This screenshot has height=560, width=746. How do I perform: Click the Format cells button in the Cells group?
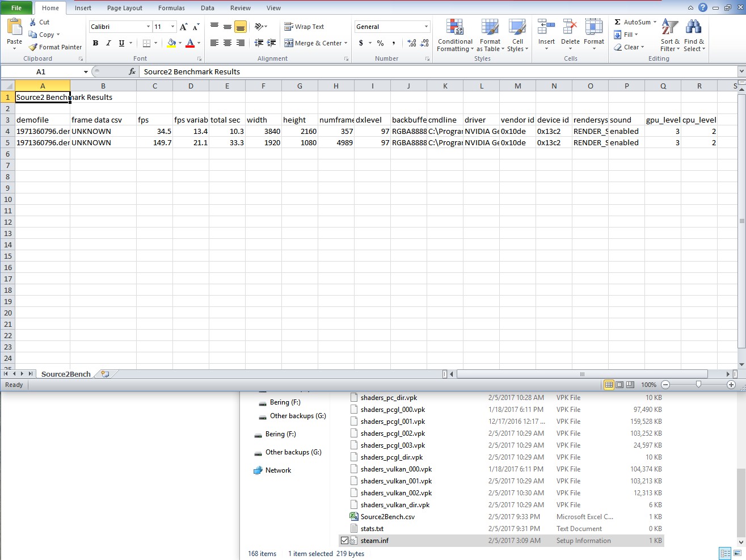tap(594, 35)
